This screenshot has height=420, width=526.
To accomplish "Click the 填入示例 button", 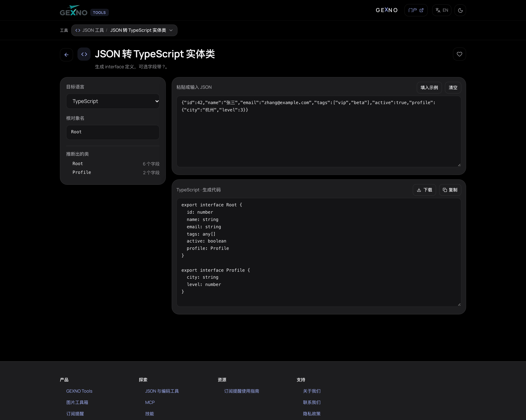I will pyautogui.click(x=429, y=88).
